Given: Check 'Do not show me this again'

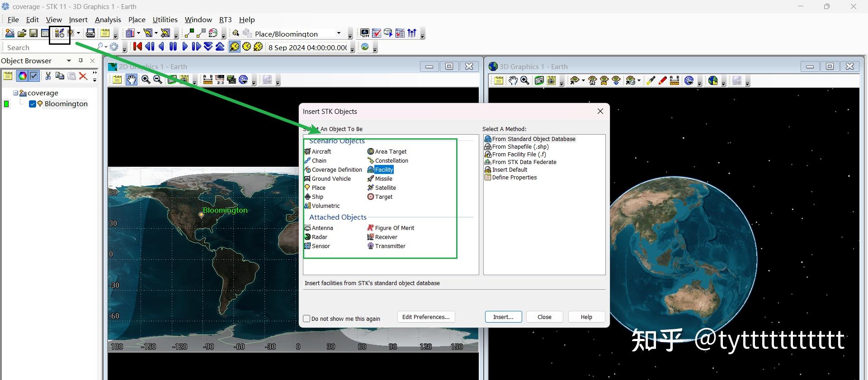Looking at the screenshot, I should [307, 319].
